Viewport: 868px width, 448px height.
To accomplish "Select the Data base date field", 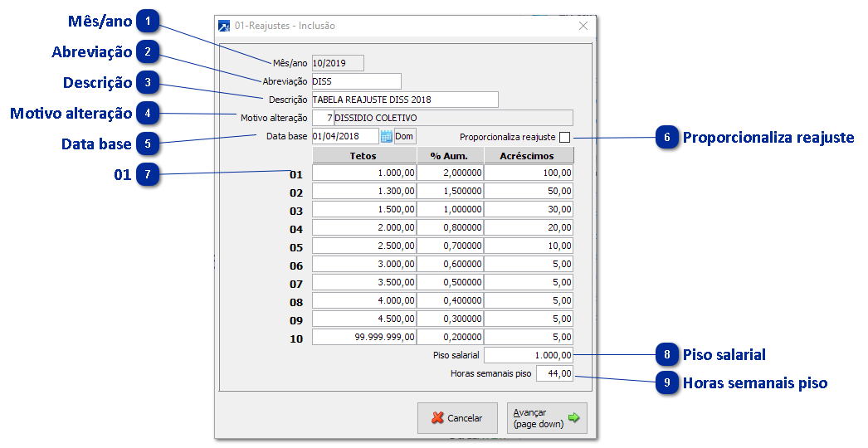I will coord(344,137).
